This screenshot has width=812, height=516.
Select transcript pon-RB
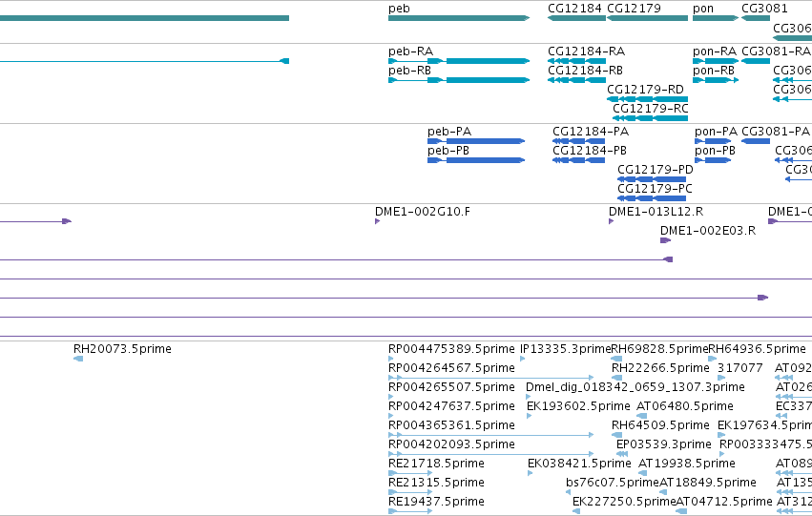pyautogui.click(x=716, y=80)
